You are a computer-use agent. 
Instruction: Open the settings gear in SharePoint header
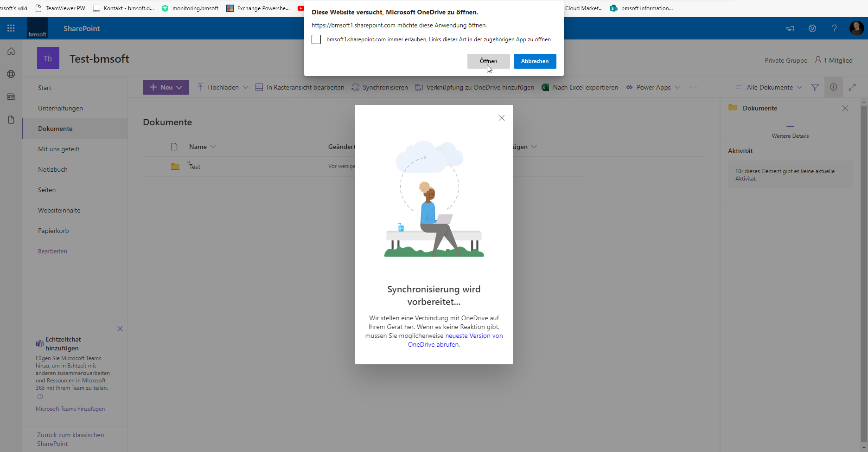tap(812, 28)
